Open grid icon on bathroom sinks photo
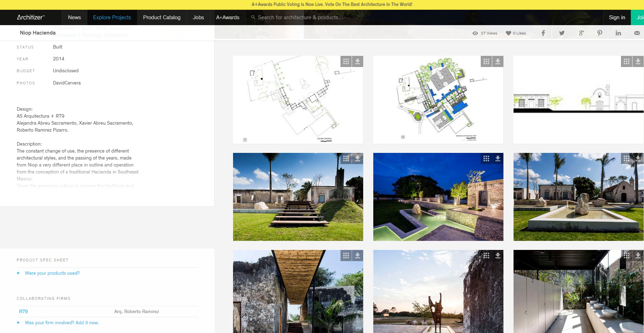The height and width of the screenshot is (333, 644). (x=627, y=256)
